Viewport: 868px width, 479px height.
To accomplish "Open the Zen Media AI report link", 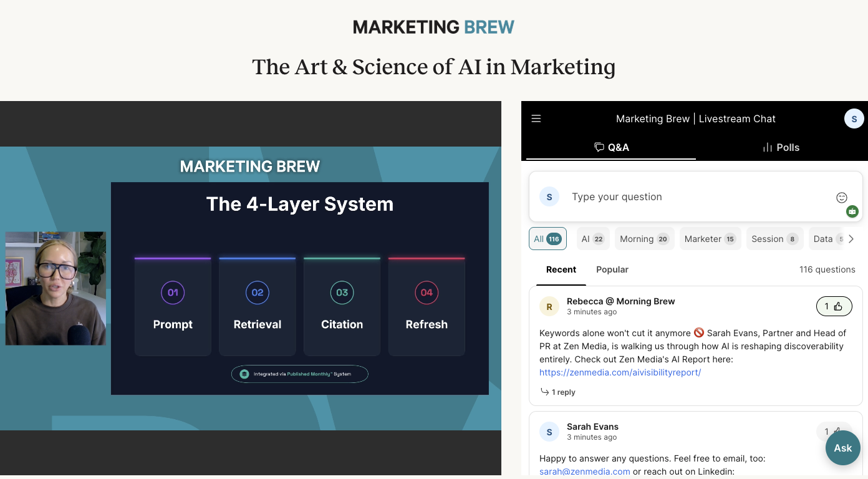I will [620, 372].
